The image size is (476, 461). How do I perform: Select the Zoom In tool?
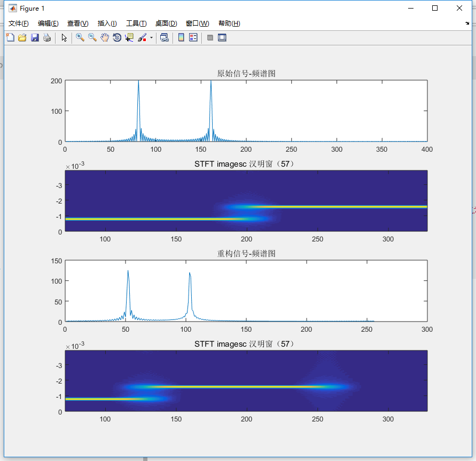click(x=80, y=37)
